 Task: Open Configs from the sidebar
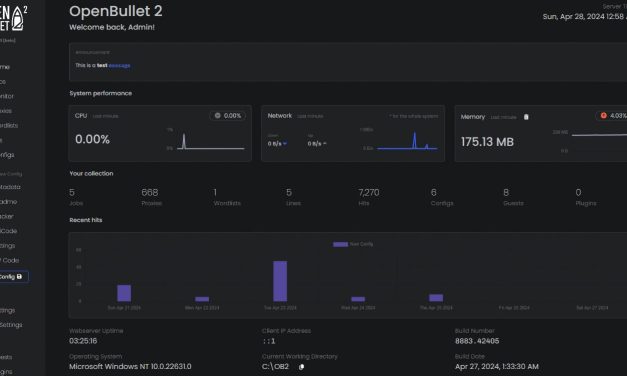pos(7,155)
